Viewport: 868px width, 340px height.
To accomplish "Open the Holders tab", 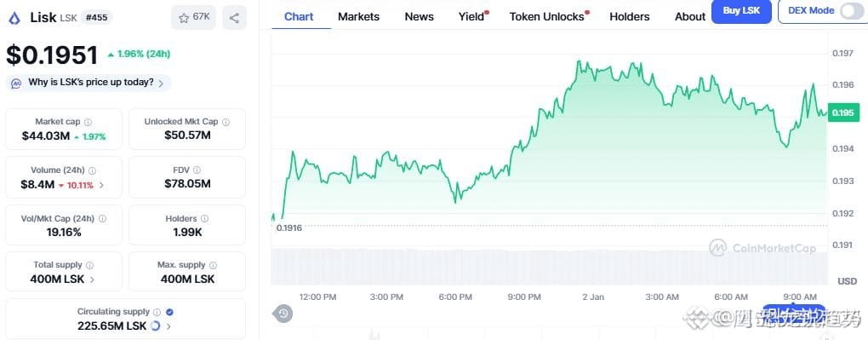I will pyautogui.click(x=630, y=17).
